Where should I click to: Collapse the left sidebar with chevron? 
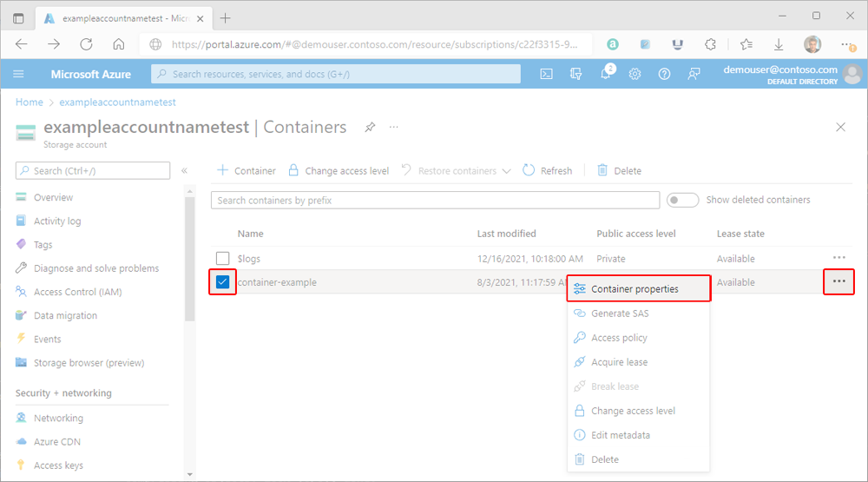(x=184, y=171)
